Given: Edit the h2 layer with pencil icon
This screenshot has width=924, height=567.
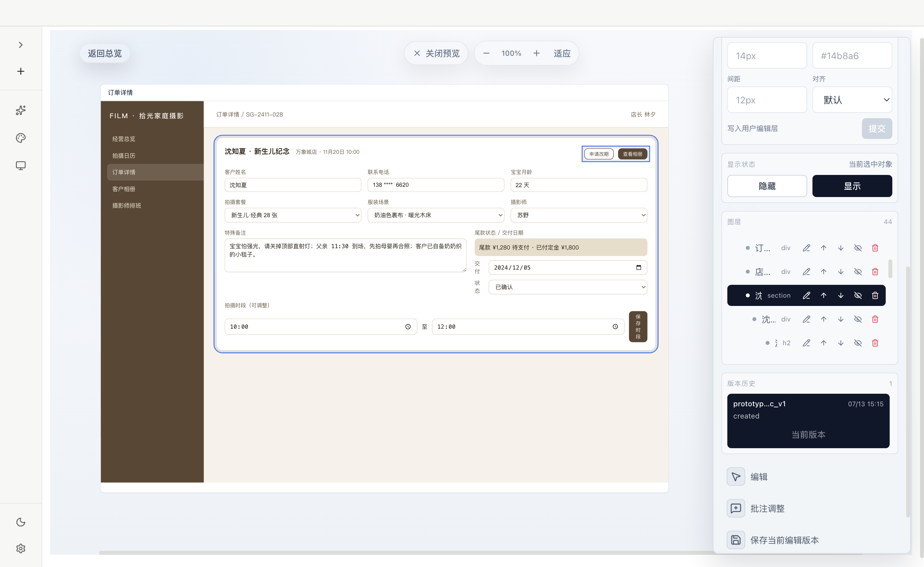Looking at the screenshot, I should pos(806,343).
